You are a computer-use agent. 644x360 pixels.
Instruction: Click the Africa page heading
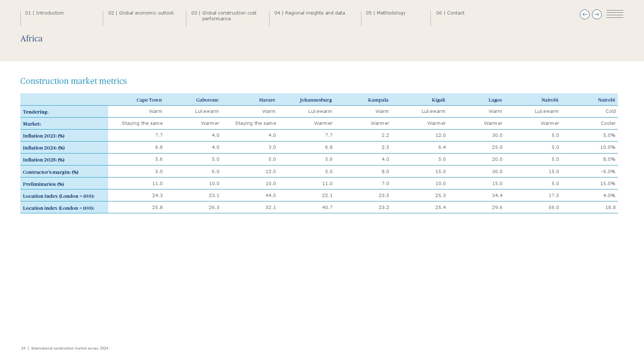pyautogui.click(x=32, y=38)
